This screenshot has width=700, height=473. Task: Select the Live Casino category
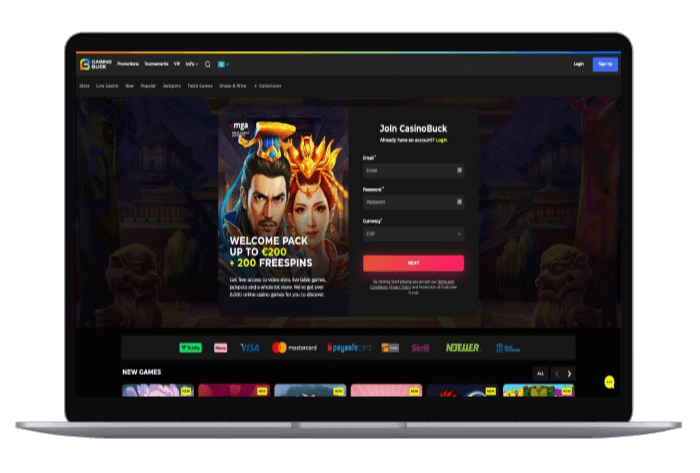coord(107,86)
